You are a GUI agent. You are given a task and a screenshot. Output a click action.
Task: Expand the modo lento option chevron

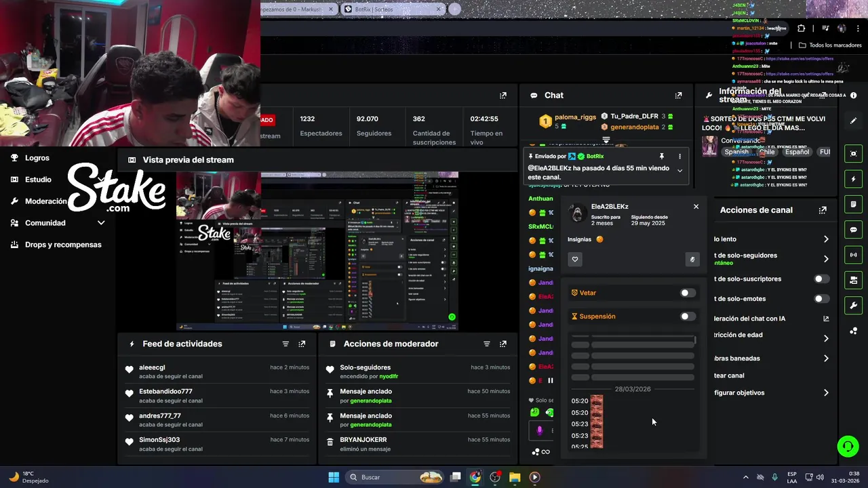click(x=826, y=239)
